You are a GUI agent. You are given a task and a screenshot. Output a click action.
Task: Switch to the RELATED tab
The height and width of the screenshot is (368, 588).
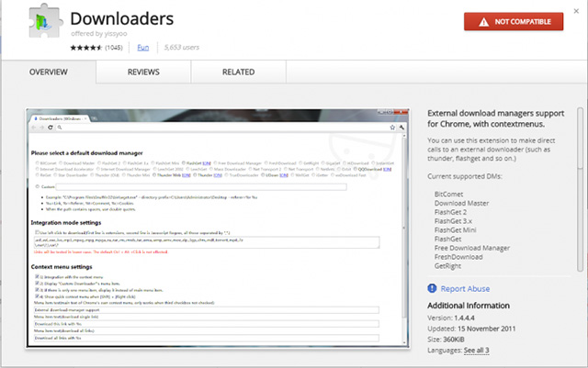pos(239,72)
